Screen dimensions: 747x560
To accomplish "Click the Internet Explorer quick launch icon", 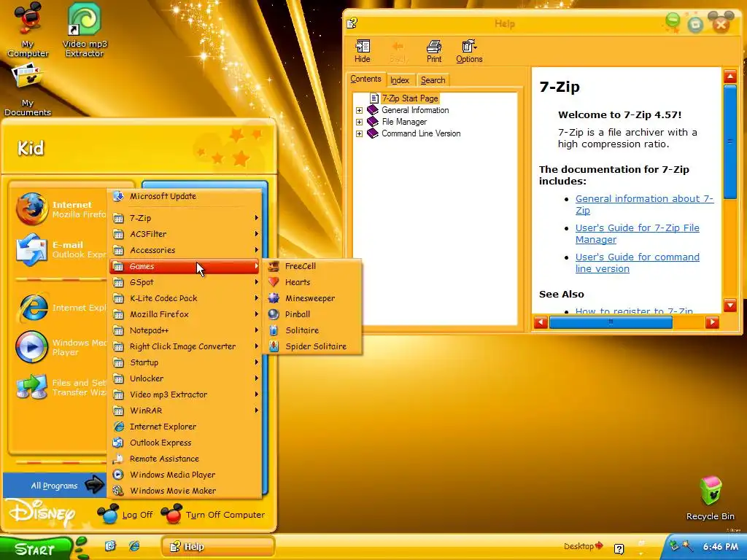I will (x=134, y=545).
